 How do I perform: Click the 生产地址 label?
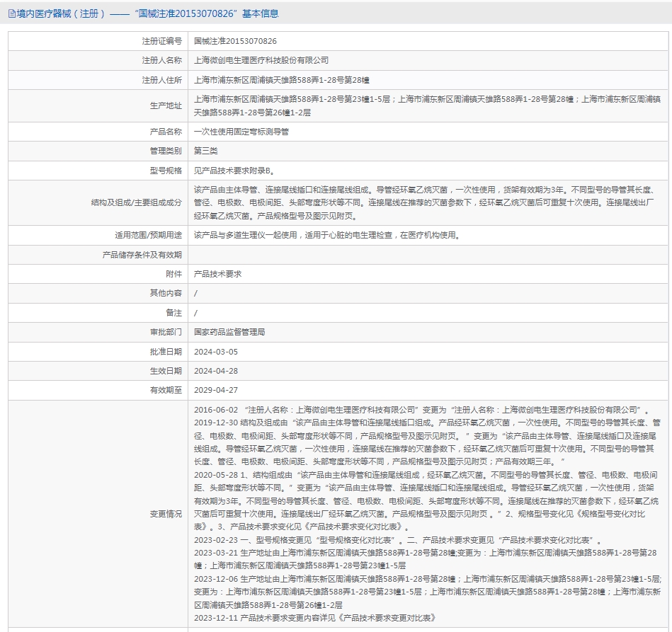coord(166,106)
